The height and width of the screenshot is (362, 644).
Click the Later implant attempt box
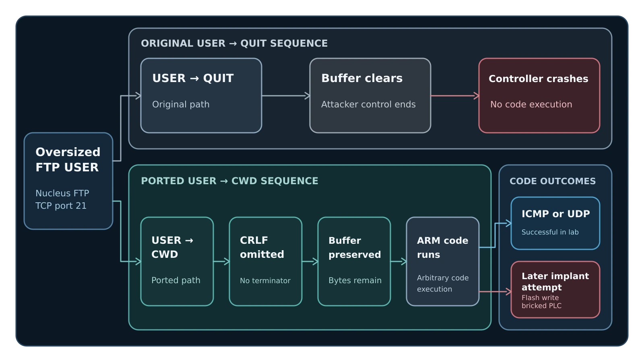(555, 290)
